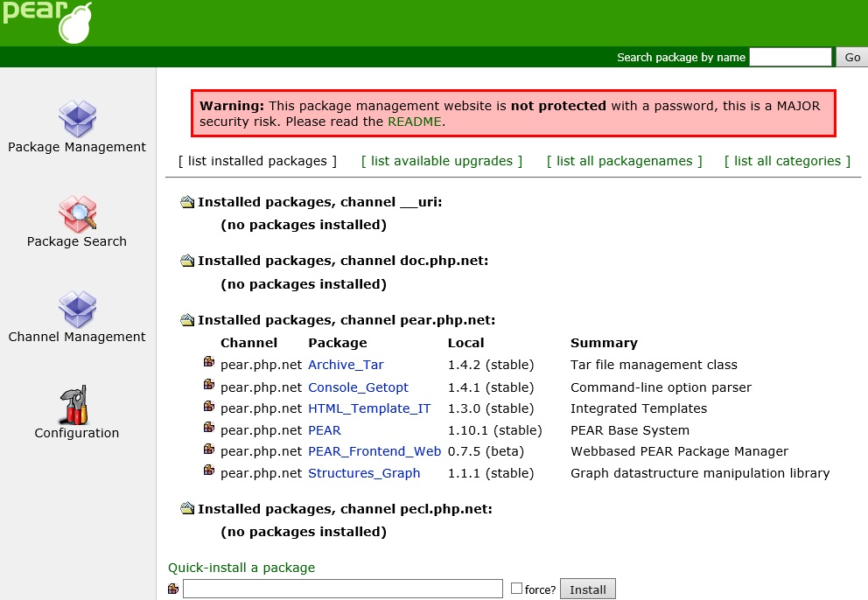Open Configuration tools icon
The width and height of the screenshot is (868, 600).
tap(73, 405)
